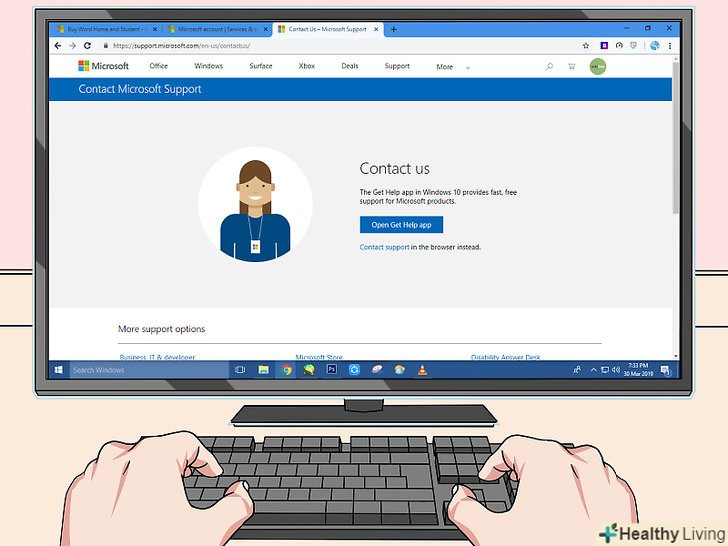
Task: Reload the page with the refresh icon
Action: (x=87, y=46)
